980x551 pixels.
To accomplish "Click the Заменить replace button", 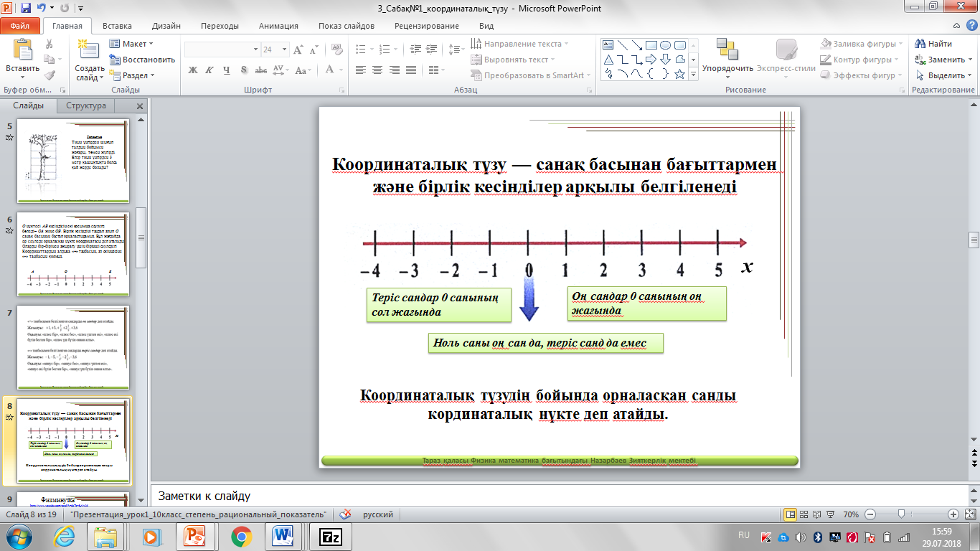I will [945, 60].
